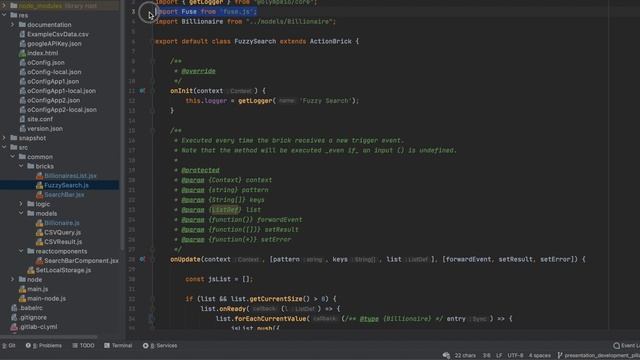Collapse the common folder

click(x=13, y=157)
